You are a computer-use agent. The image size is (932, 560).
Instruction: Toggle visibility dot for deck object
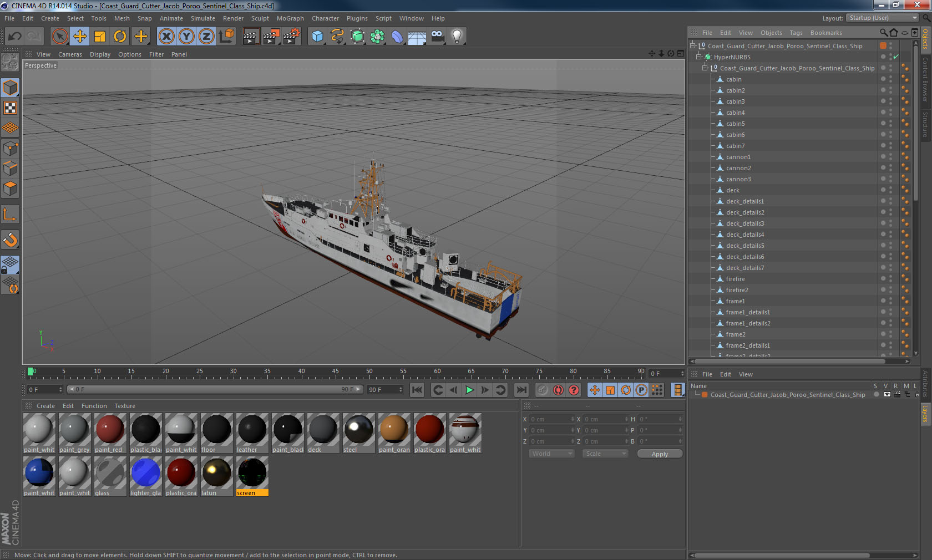[883, 190]
